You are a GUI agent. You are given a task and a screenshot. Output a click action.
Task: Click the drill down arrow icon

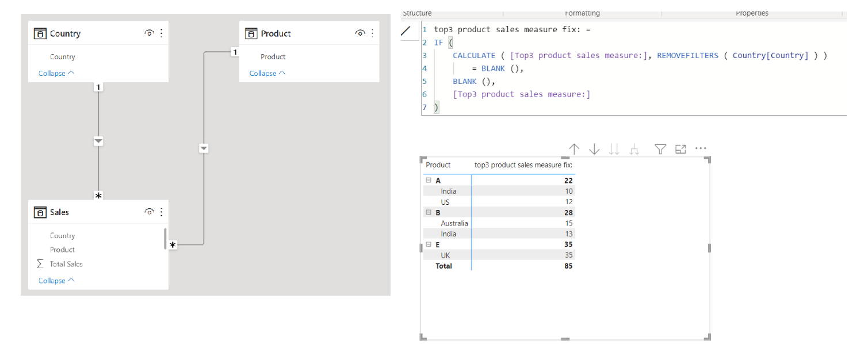594,149
